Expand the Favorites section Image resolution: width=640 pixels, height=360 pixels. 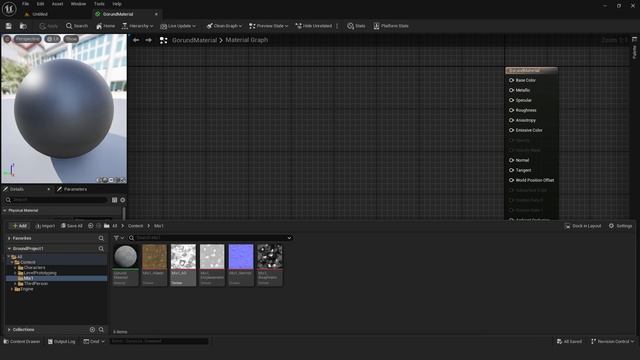click(9, 238)
